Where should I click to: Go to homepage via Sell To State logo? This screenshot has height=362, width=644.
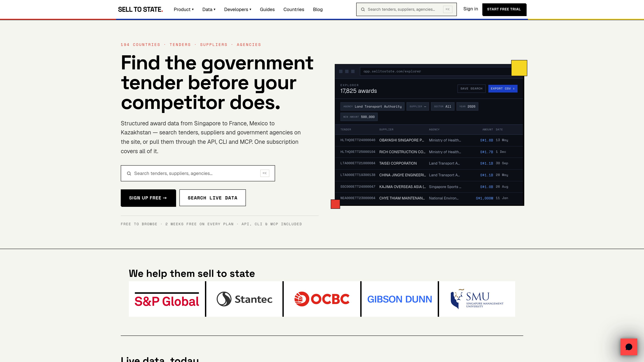click(140, 10)
